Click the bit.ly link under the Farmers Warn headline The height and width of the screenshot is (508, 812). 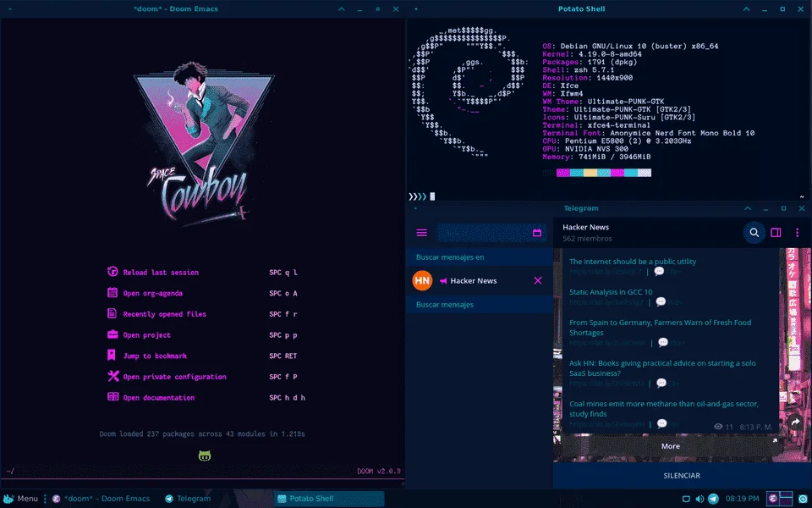[607, 343]
